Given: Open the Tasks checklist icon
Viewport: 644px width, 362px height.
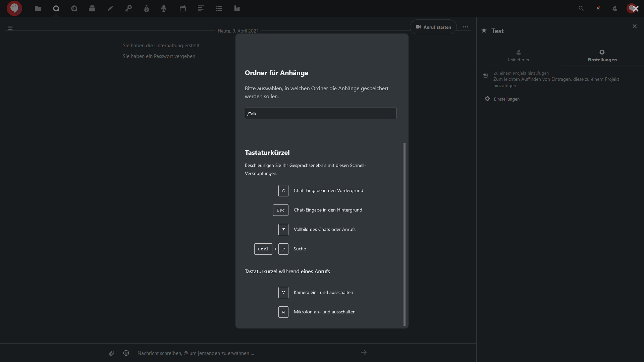Looking at the screenshot, I should (219, 8).
